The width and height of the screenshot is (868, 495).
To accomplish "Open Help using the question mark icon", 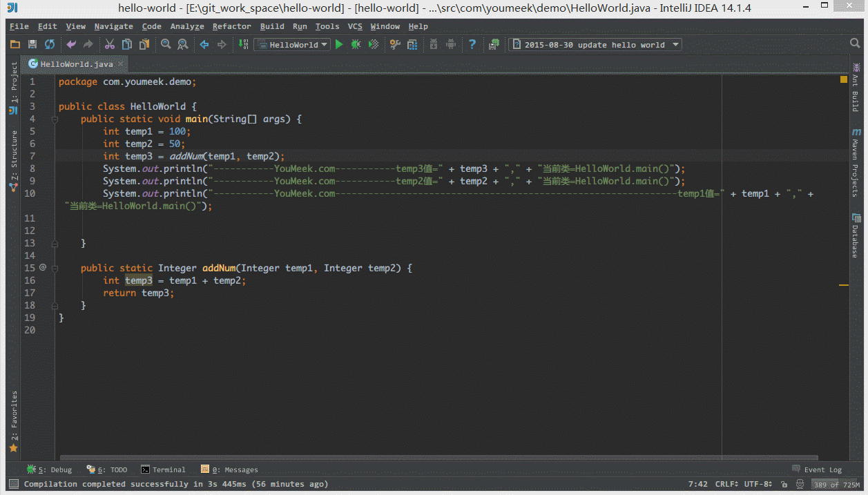I will (x=472, y=43).
